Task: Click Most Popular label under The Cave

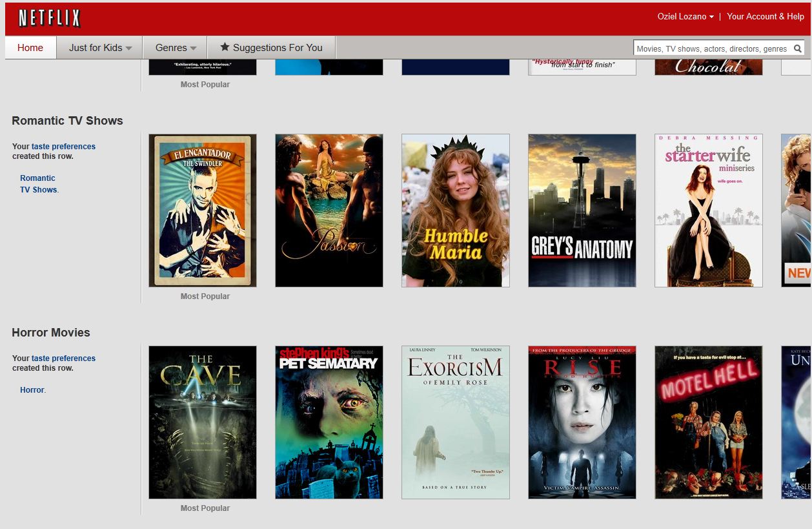Action: [205, 508]
